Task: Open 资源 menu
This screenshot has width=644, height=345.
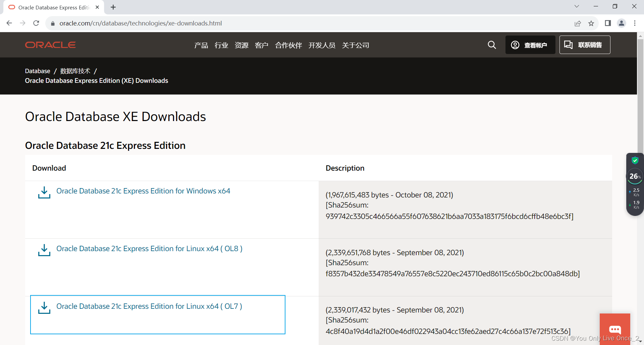Action: [x=241, y=45]
